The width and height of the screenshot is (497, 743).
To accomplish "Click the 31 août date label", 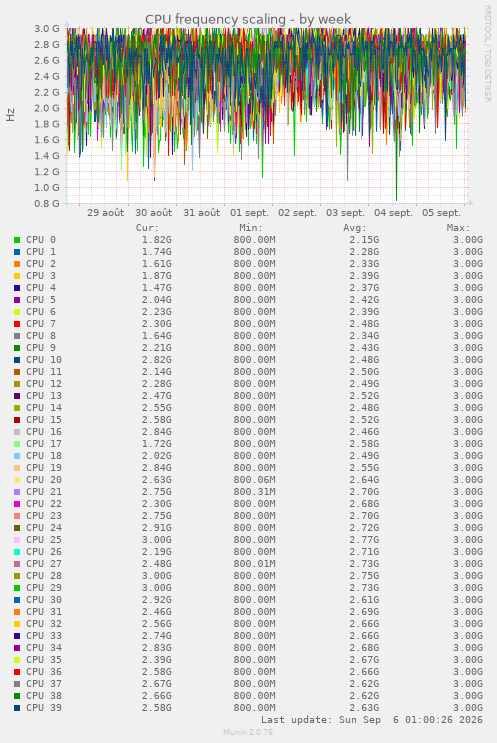I will click(x=201, y=213).
